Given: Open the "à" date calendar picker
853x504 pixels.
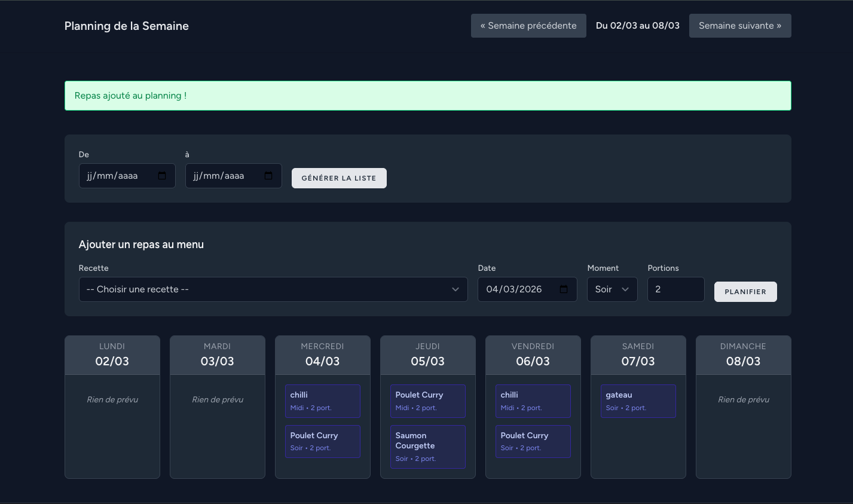Looking at the screenshot, I should (267, 176).
